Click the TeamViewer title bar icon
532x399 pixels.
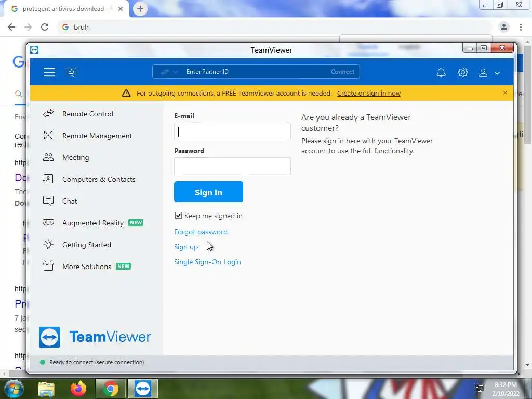34,50
